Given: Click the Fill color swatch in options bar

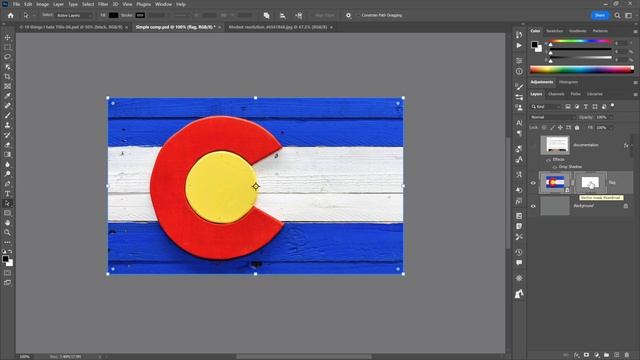Looking at the screenshot, I should point(113,16).
